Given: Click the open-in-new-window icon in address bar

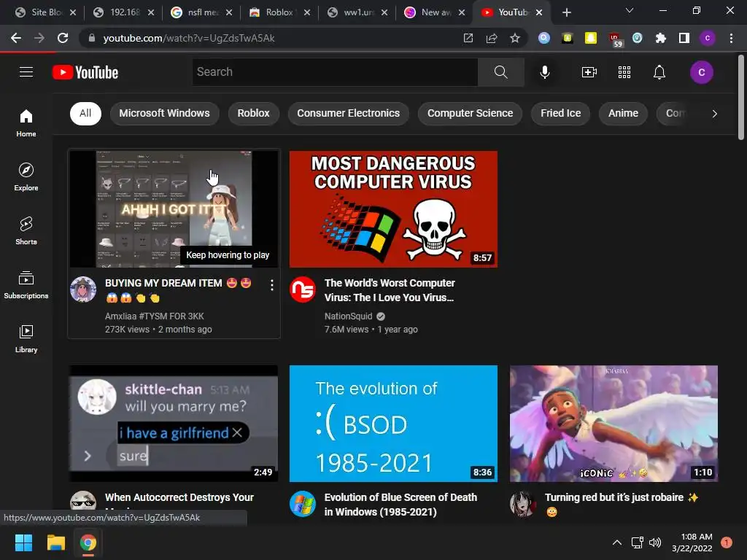Looking at the screenshot, I should point(468,38).
